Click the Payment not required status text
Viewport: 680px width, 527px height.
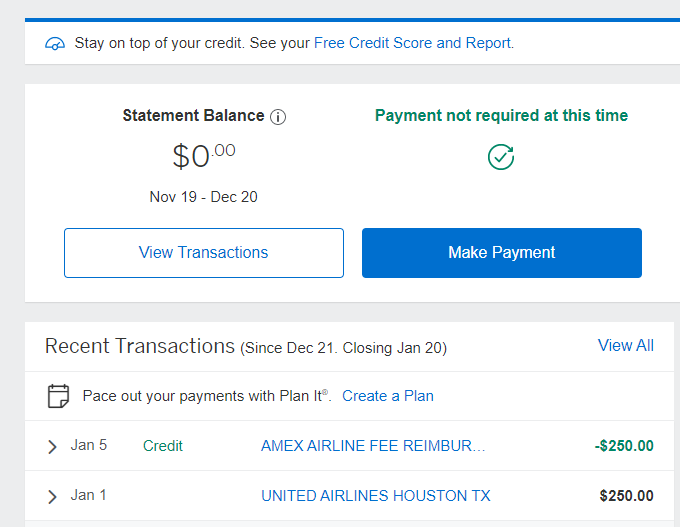coord(501,115)
